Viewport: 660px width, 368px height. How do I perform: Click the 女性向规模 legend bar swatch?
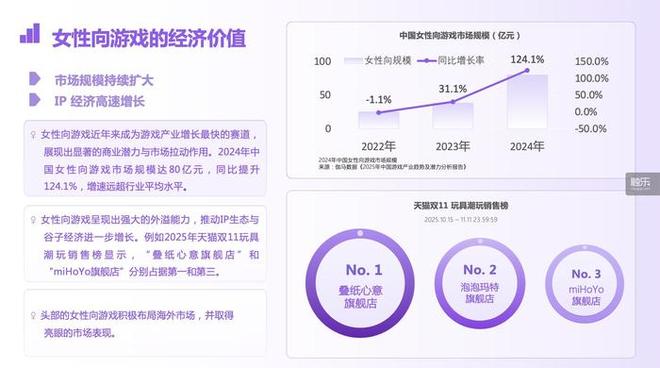point(353,61)
